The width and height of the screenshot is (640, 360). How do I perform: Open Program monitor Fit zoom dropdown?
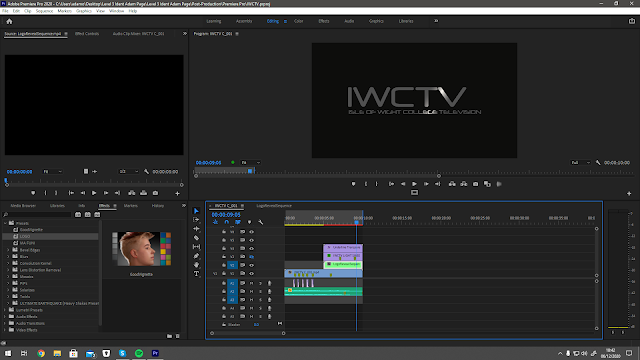251,163
